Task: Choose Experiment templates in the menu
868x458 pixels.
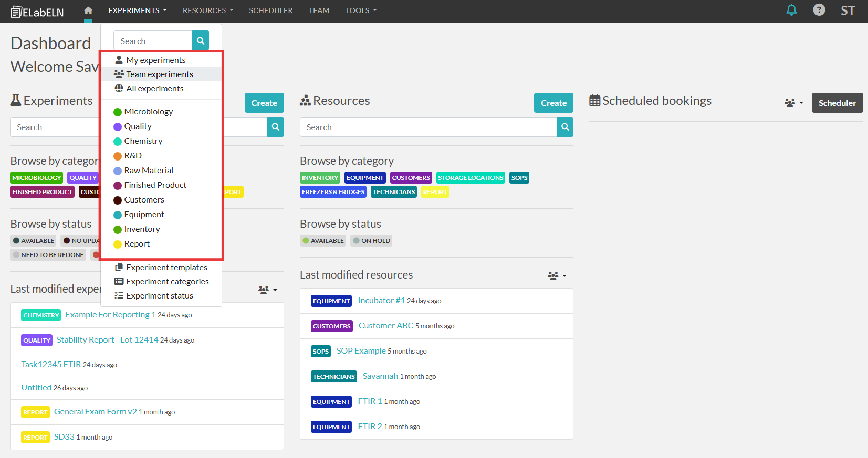Action: 166,268
